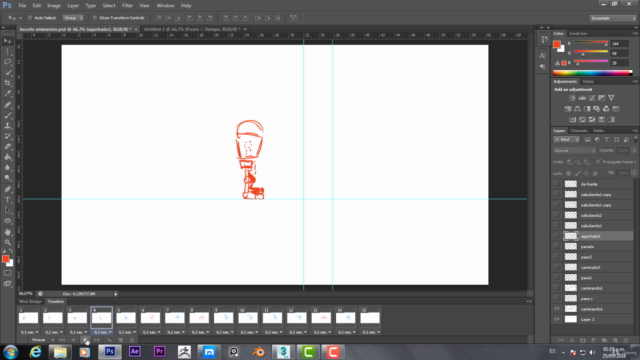Add a Brightness/Contrast adjustment
The image size is (640, 360).
(572, 98)
